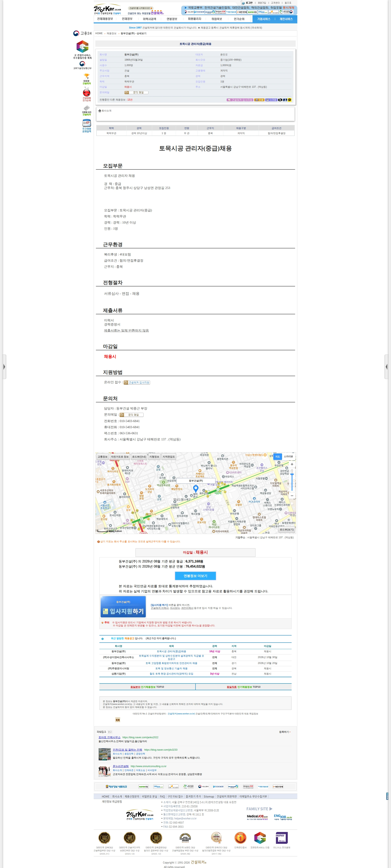Open 이력서검색 menu tab
The width and height of the screenshot is (391, 868).
(x=149, y=19)
